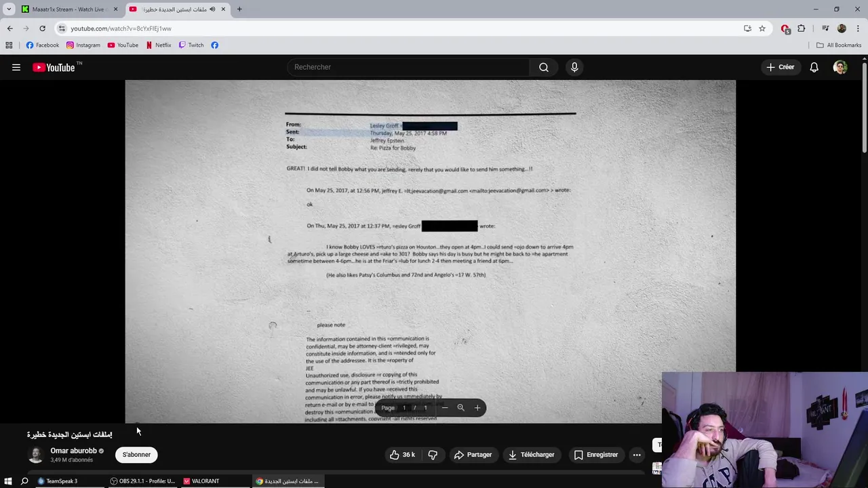Screen dimensions: 868x488
Task: View site information icon in address bar
Action: 62,28
